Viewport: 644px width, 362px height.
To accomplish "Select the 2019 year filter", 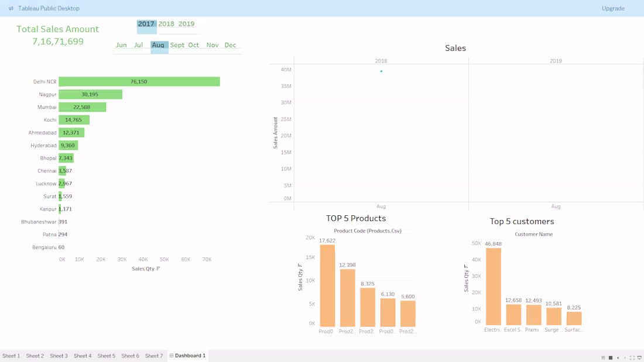I will (186, 24).
